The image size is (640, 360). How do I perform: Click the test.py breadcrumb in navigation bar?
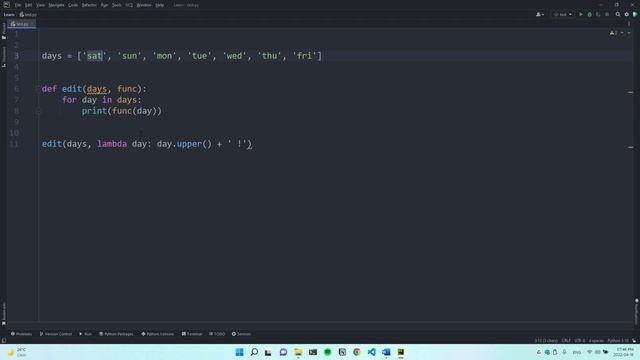click(x=28, y=14)
